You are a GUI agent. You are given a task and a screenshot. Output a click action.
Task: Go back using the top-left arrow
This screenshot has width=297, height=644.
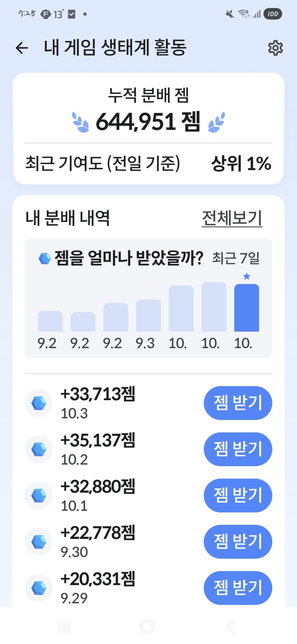point(22,48)
